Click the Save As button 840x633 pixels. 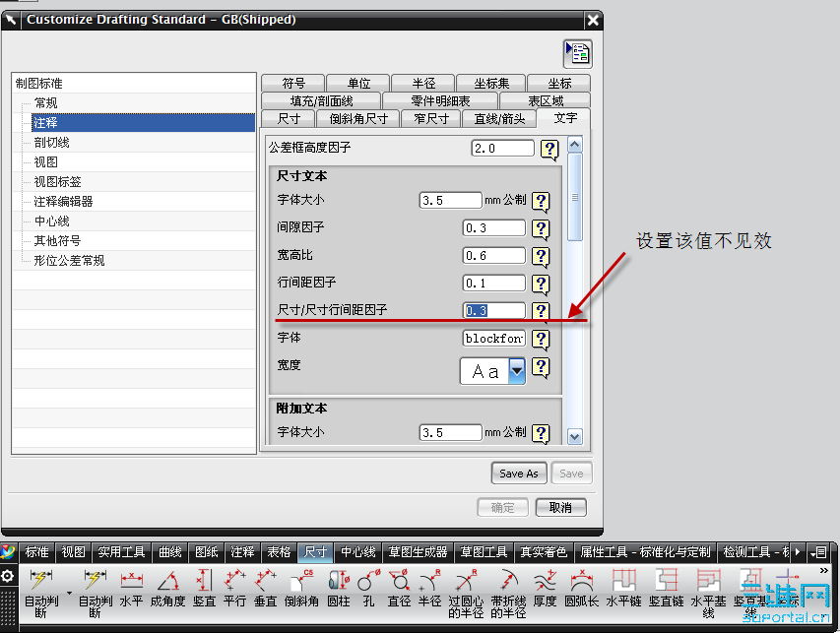click(519, 474)
